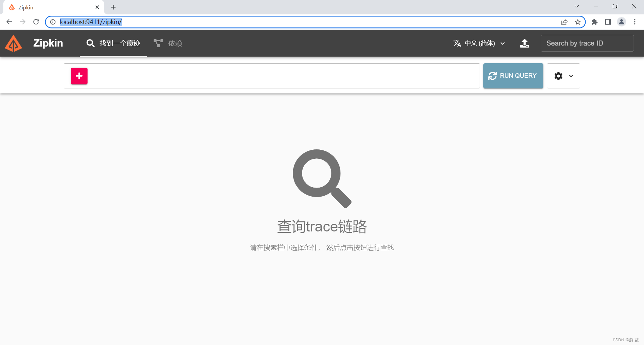Click the RUN QUERY button

click(513, 76)
